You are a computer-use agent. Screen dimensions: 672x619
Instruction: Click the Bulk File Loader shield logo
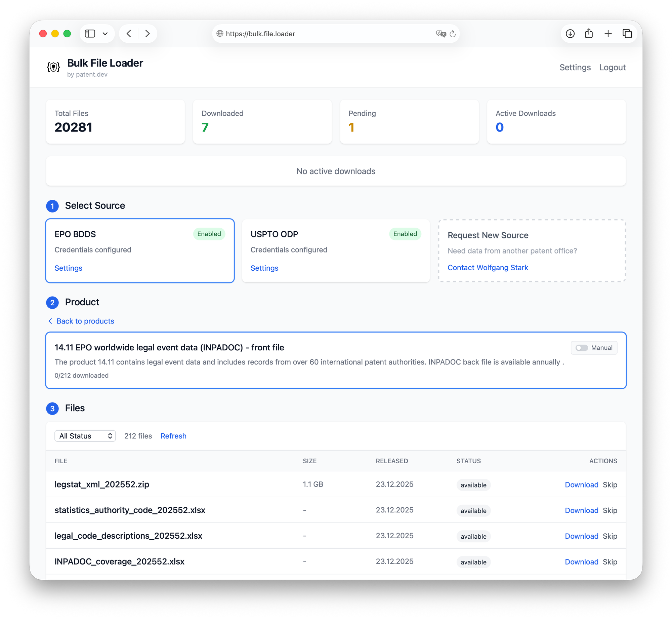point(53,67)
